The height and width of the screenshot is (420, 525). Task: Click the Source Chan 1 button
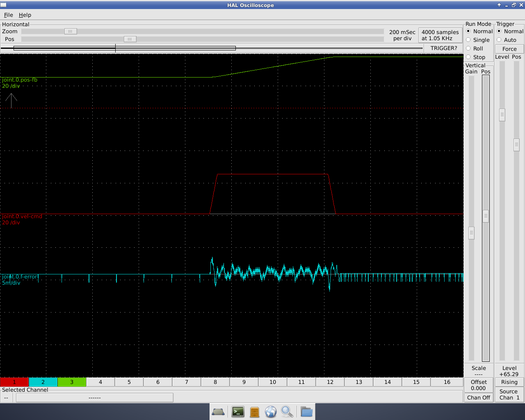point(509,395)
